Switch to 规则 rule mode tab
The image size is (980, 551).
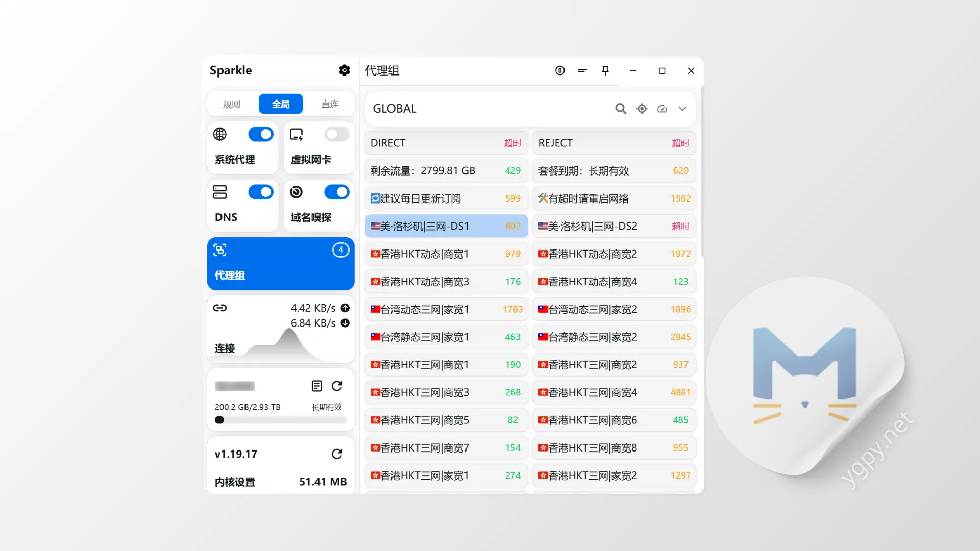[231, 104]
